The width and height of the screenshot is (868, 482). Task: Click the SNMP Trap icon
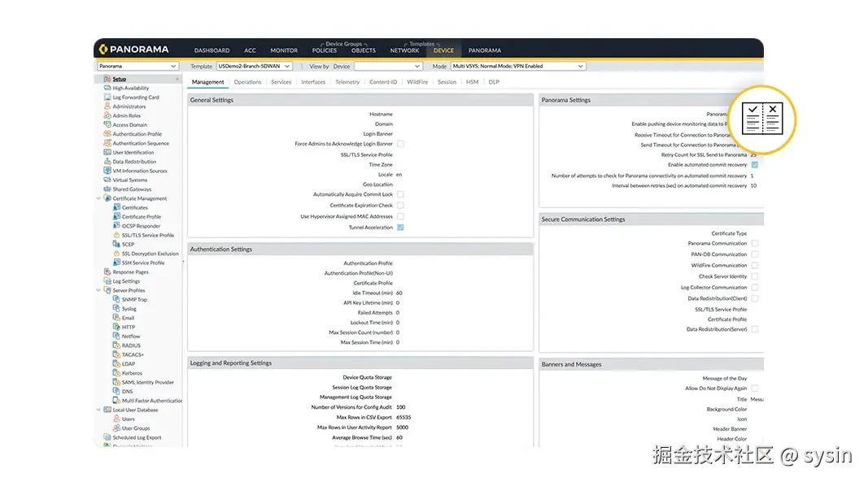(x=117, y=299)
